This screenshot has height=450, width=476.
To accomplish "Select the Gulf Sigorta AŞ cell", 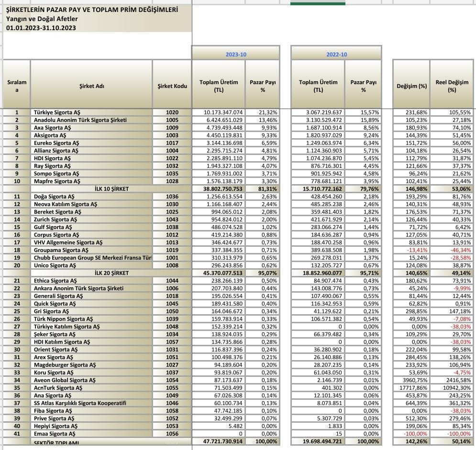I will point(91,227).
